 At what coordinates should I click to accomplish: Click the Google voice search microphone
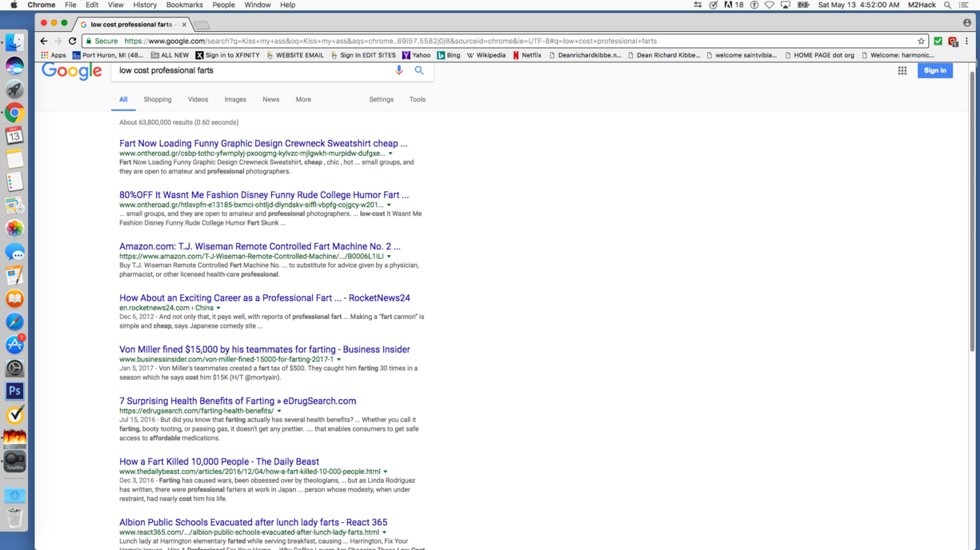coord(399,70)
